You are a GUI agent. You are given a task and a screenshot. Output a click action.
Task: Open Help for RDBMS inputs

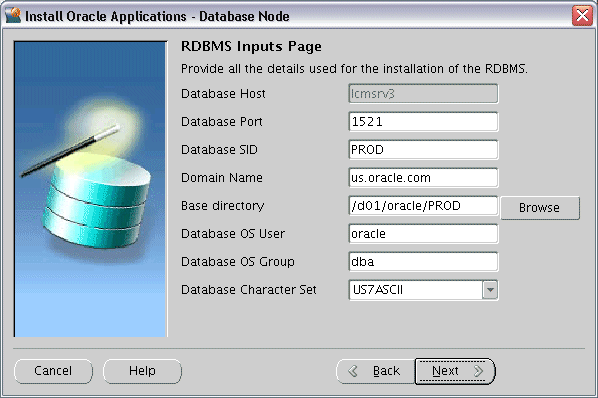coord(142,371)
